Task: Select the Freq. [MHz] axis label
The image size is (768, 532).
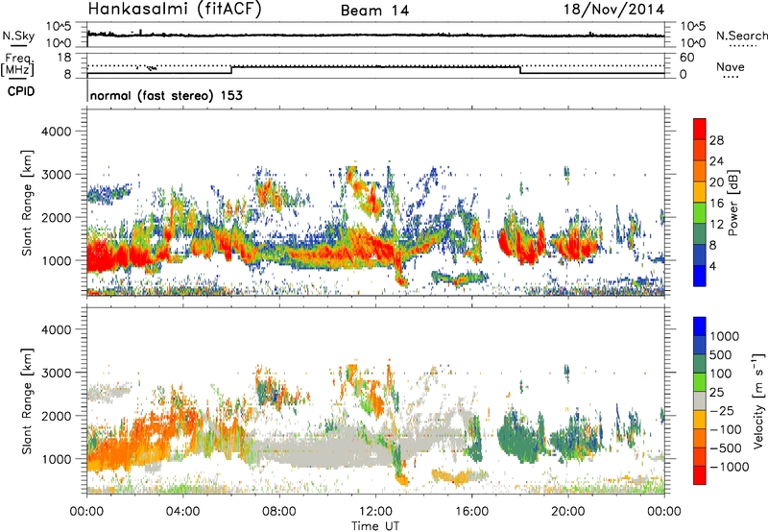Action: point(17,64)
